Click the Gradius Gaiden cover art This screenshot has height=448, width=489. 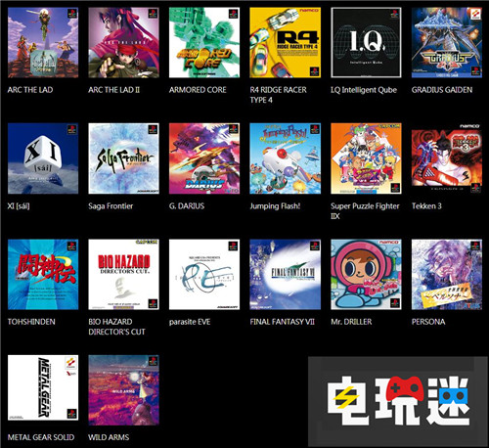(x=447, y=43)
